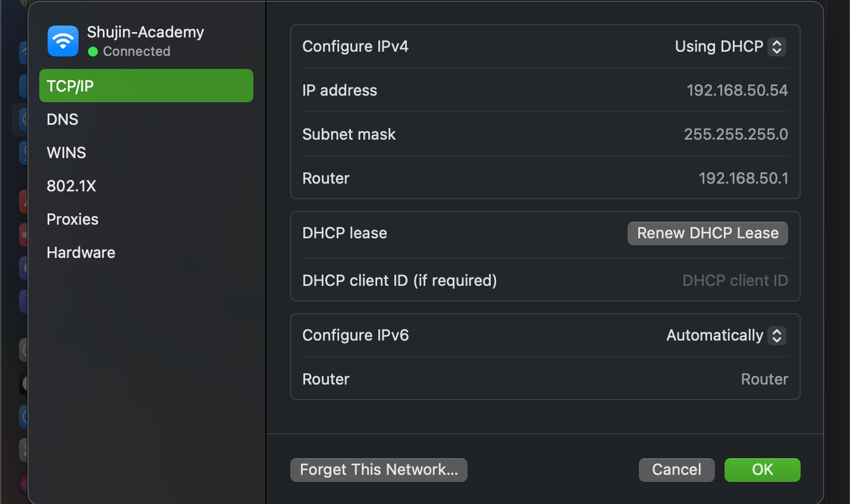Select the 802.1X sidebar item
The image size is (850, 504).
click(x=71, y=185)
